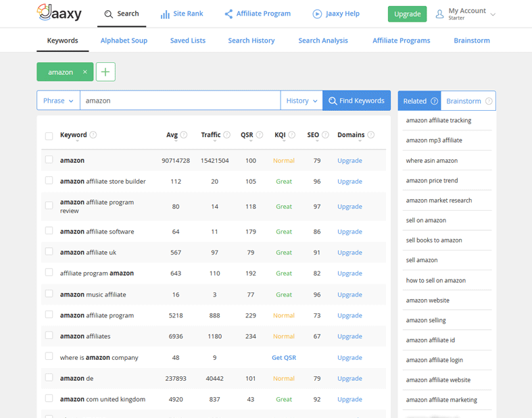Click Get QSR for where is amazon company
The height and width of the screenshot is (418, 532).
point(284,358)
